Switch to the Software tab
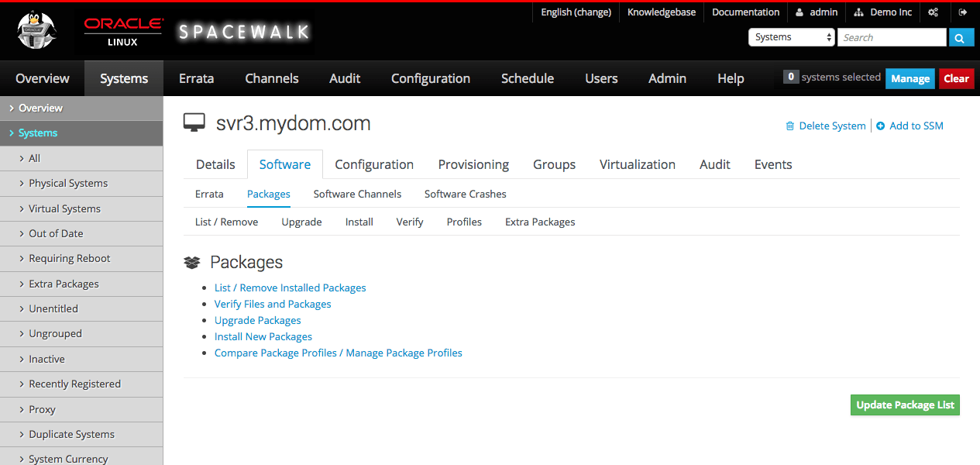 point(285,164)
